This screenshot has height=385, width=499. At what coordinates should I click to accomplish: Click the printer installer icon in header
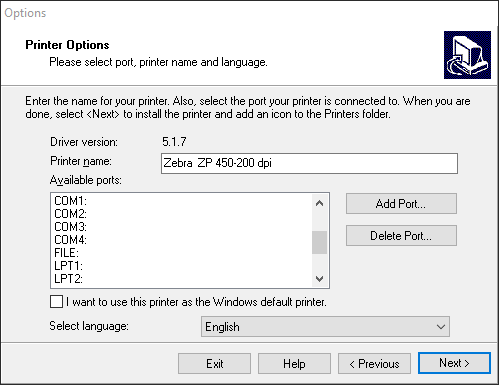click(x=467, y=55)
